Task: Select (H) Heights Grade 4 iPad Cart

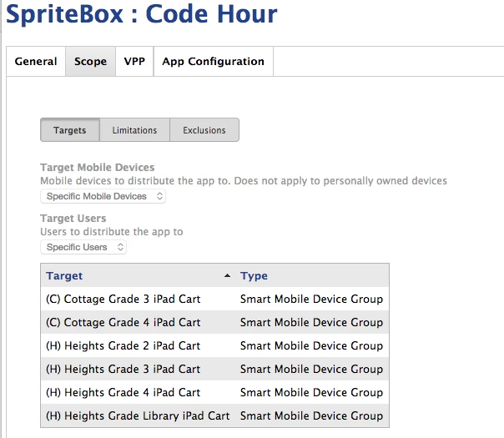Action: coord(123,392)
